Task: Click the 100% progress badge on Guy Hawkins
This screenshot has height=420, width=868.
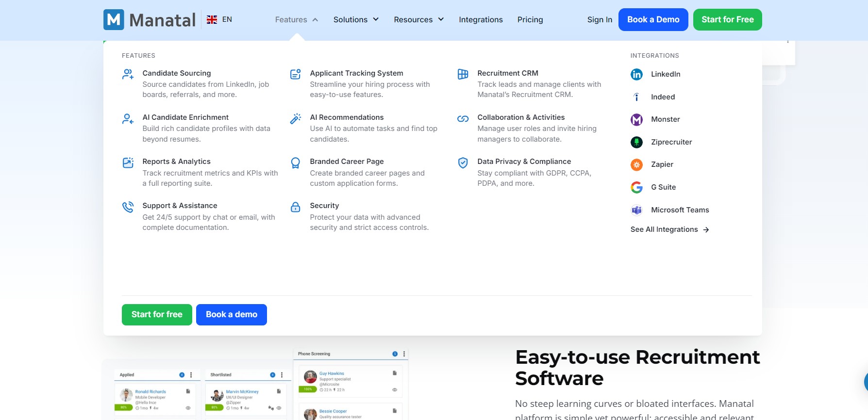Action: pos(308,389)
